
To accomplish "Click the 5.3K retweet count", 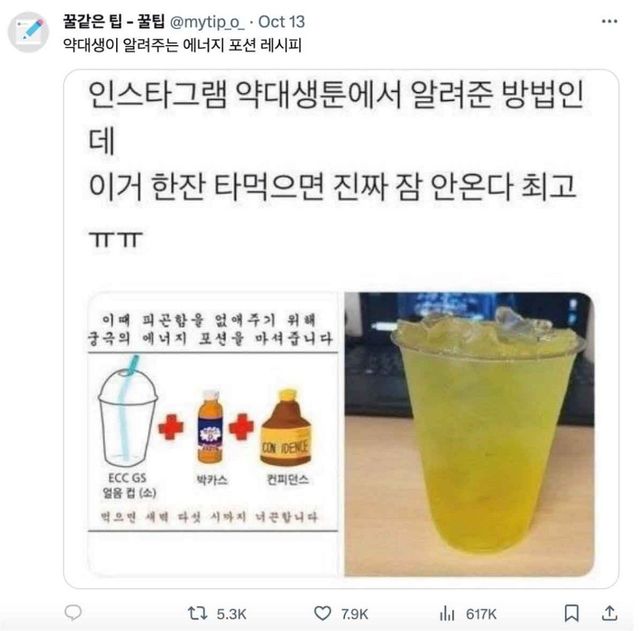I will click(x=231, y=614).
